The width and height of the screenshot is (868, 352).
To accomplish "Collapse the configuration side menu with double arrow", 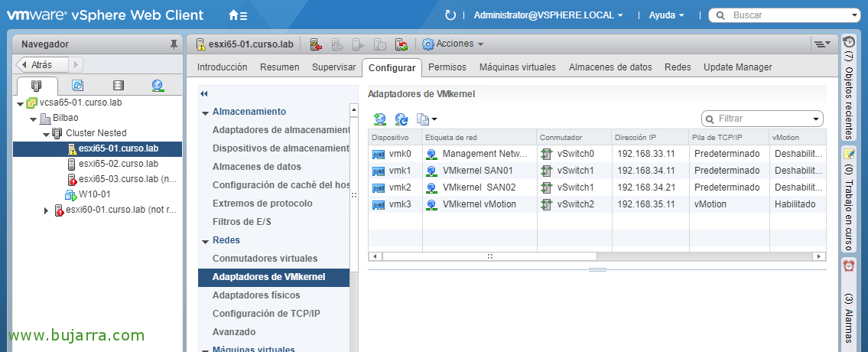I will tap(204, 93).
